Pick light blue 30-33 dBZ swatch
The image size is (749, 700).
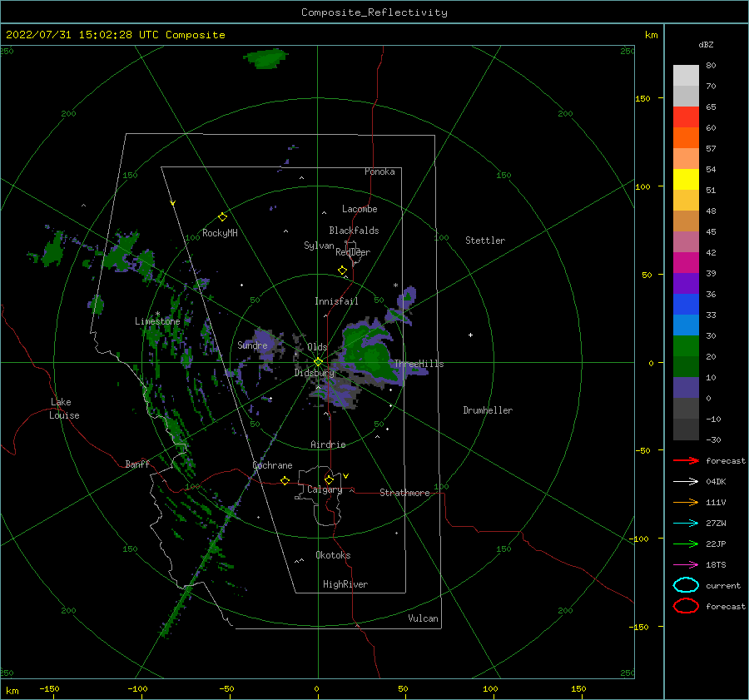pos(686,325)
